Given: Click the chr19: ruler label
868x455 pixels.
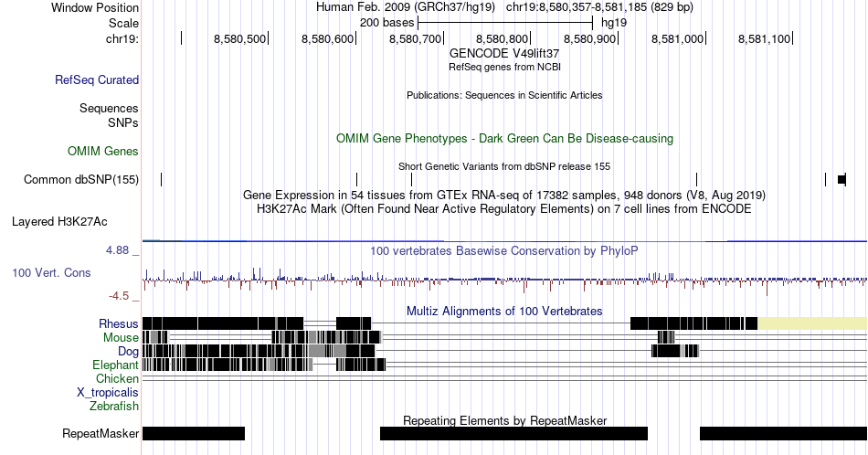Looking at the screenshot, I should pyautogui.click(x=122, y=38).
